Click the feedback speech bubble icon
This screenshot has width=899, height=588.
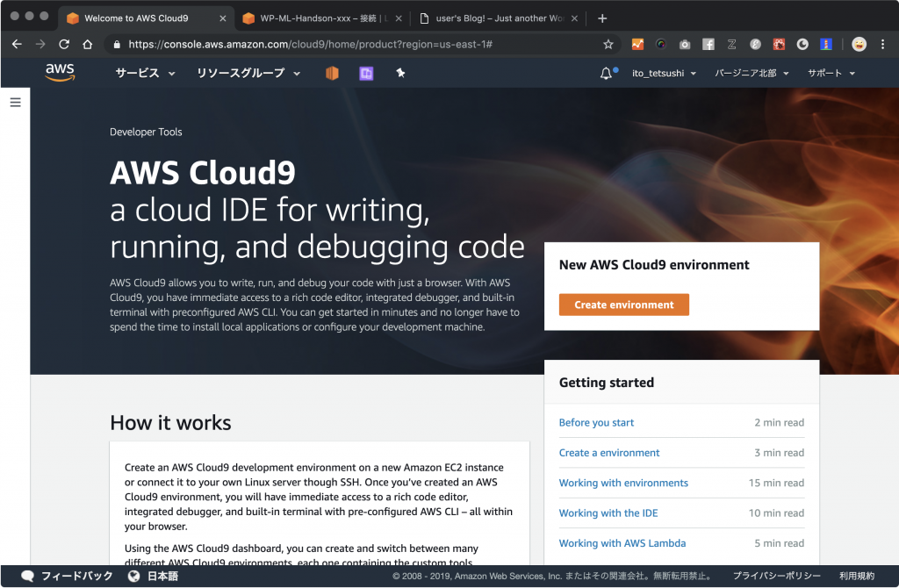coord(27,576)
